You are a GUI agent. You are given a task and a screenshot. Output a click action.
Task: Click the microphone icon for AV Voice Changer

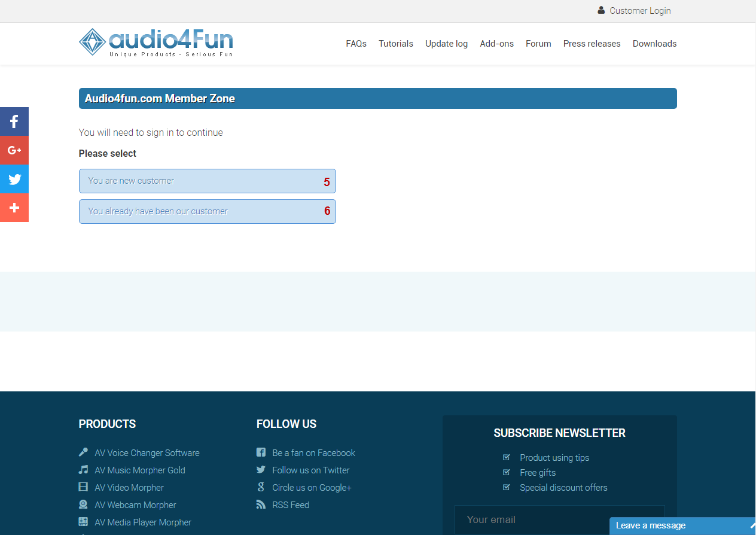(x=83, y=452)
